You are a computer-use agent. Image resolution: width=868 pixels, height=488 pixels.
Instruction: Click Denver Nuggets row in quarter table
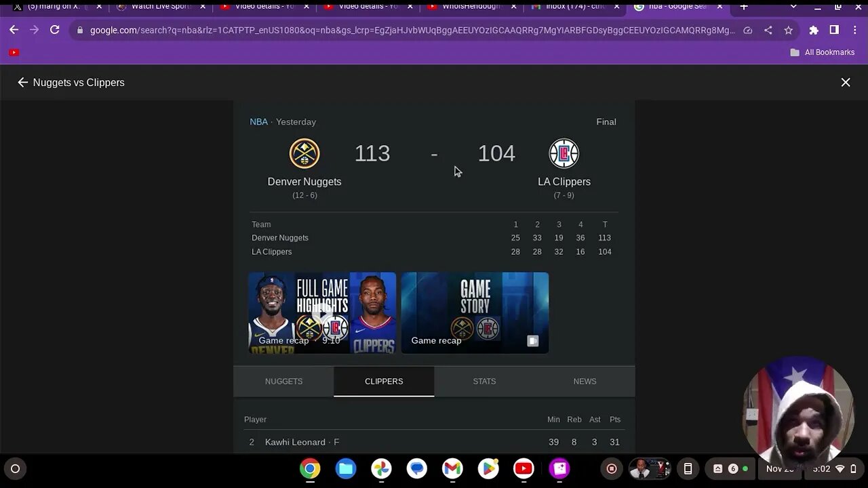434,238
